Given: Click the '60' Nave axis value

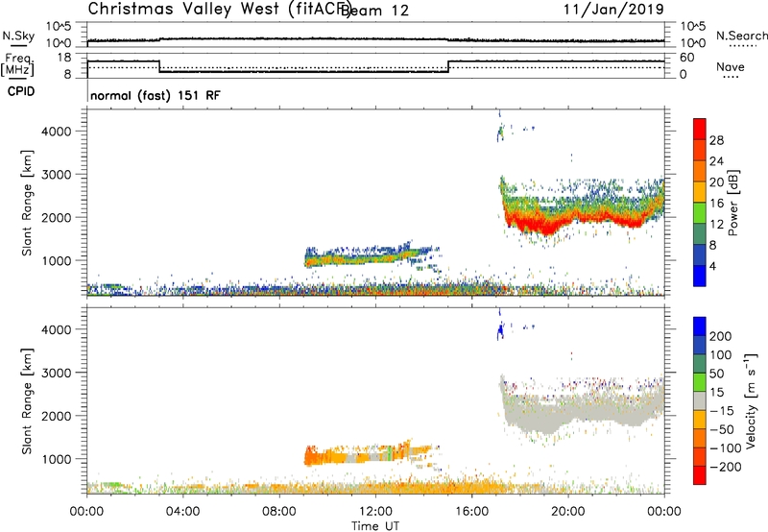Looking at the screenshot, I should (687, 58).
